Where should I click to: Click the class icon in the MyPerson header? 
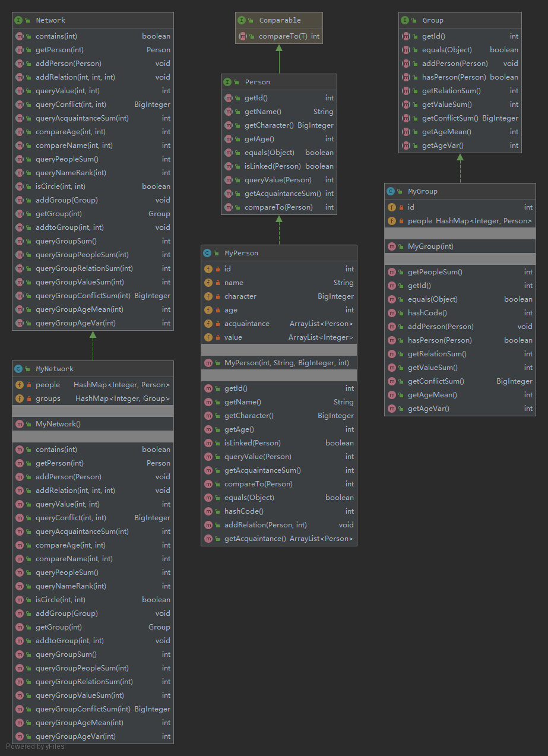pyautogui.click(x=208, y=253)
